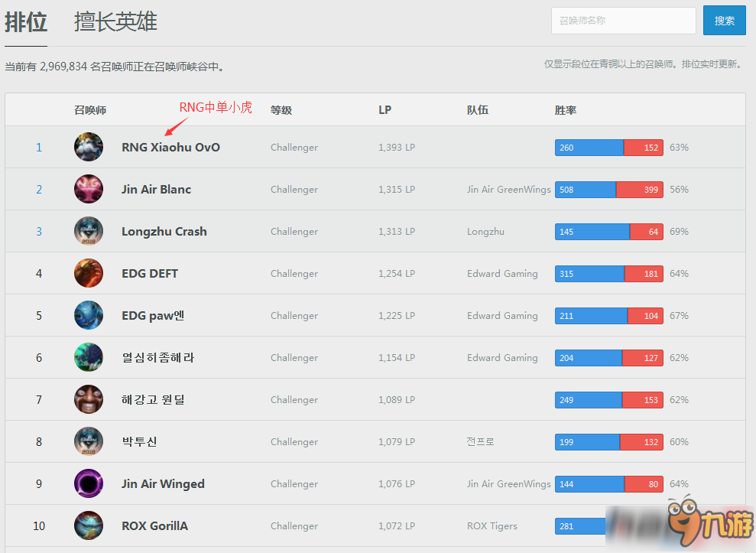The image size is (756, 553).
Task: Open Edward Gaming team in 열심히좀해라 row
Action: click(502, 357)
